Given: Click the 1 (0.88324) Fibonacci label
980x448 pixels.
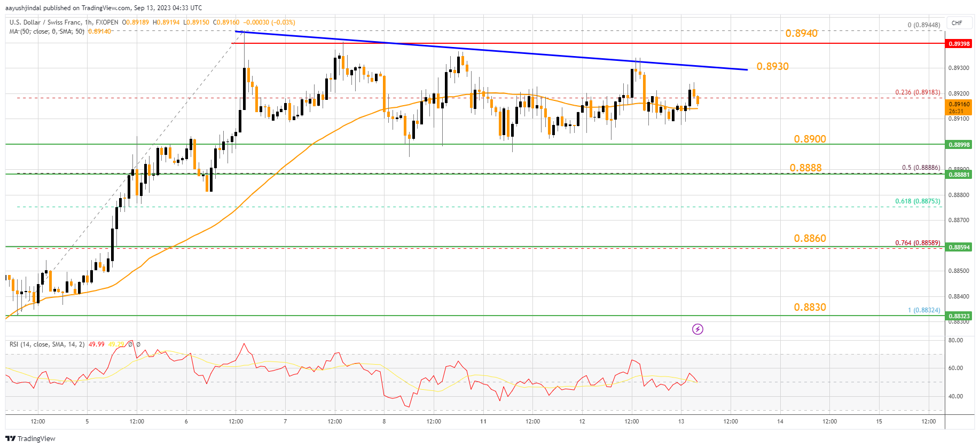Looking at the screenshot, I should 924,310.
